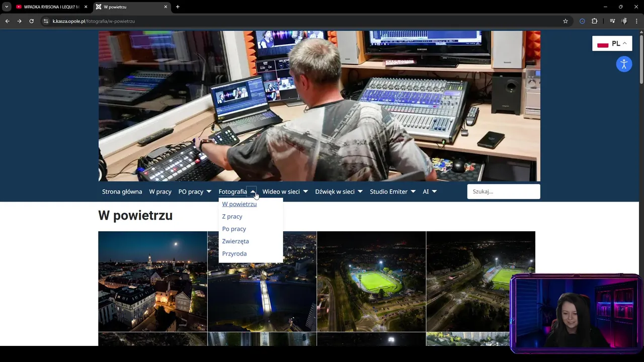This screenshot has height=362, width=644.
Task: Collapse the Fotografia submenu arrow
Action: coord(253,192)
